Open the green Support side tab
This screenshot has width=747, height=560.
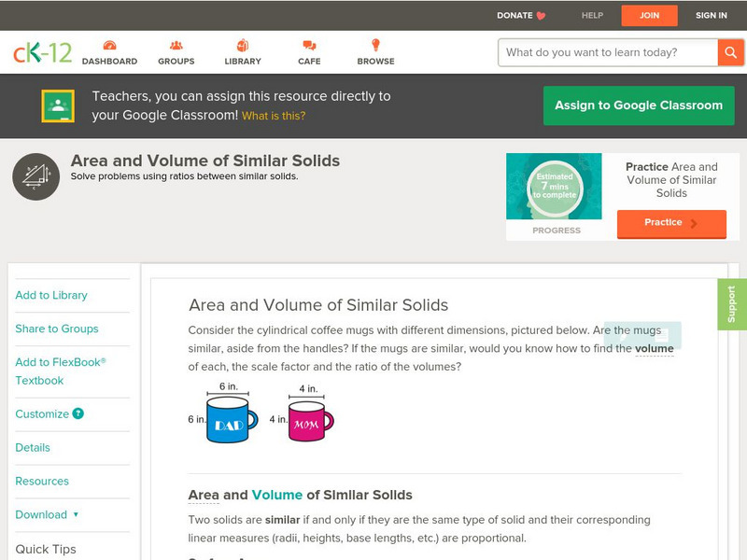732,304
